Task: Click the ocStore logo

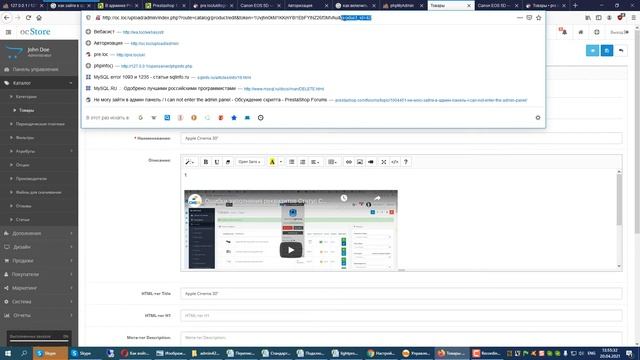Action: 35,32
